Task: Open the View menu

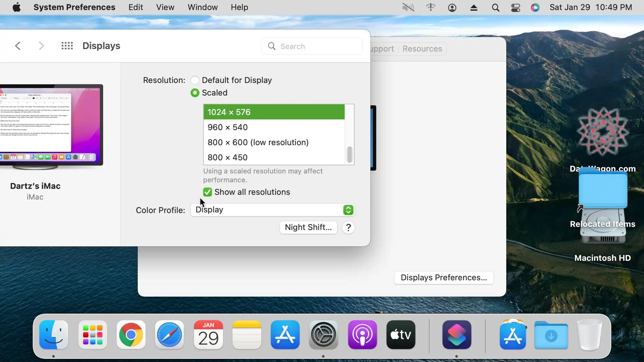Action: tap(165, 7)
